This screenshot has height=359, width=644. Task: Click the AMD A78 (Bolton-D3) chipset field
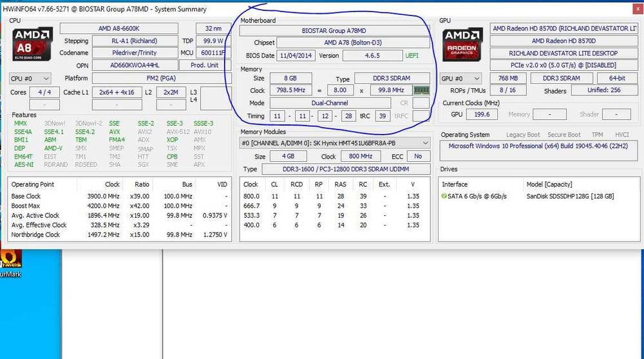pos(353,43)
